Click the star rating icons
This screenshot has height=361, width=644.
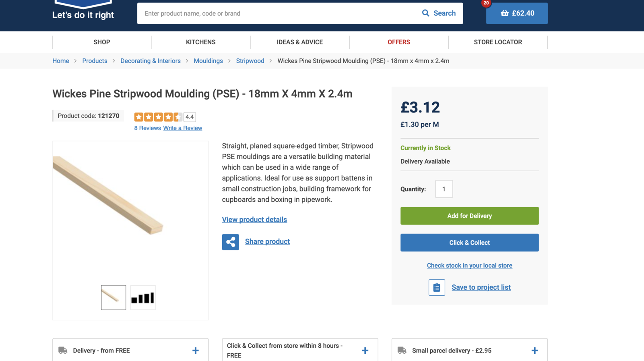[158, 117]
